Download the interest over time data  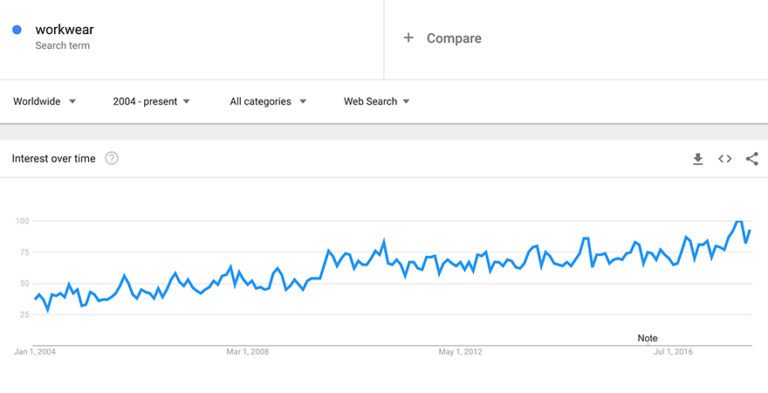pos(698,159)
